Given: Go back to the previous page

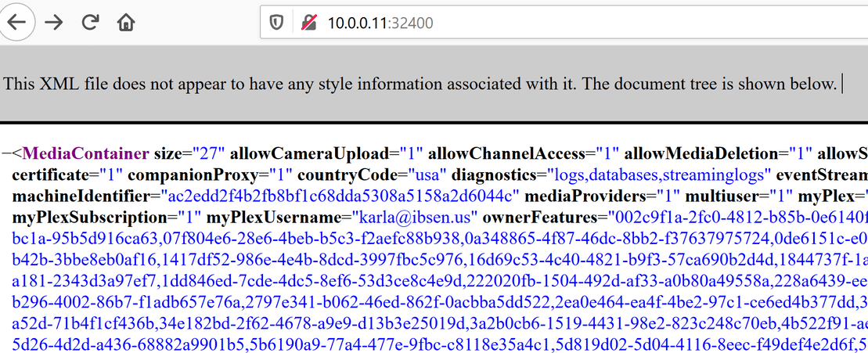Looking at the screenshot, I should [x=16, y=22].
